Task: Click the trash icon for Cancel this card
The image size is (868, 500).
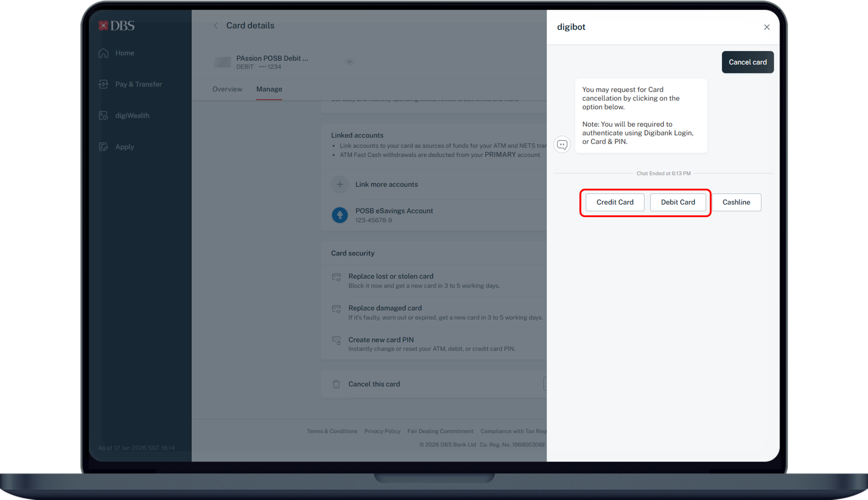Action: (336, 384)
